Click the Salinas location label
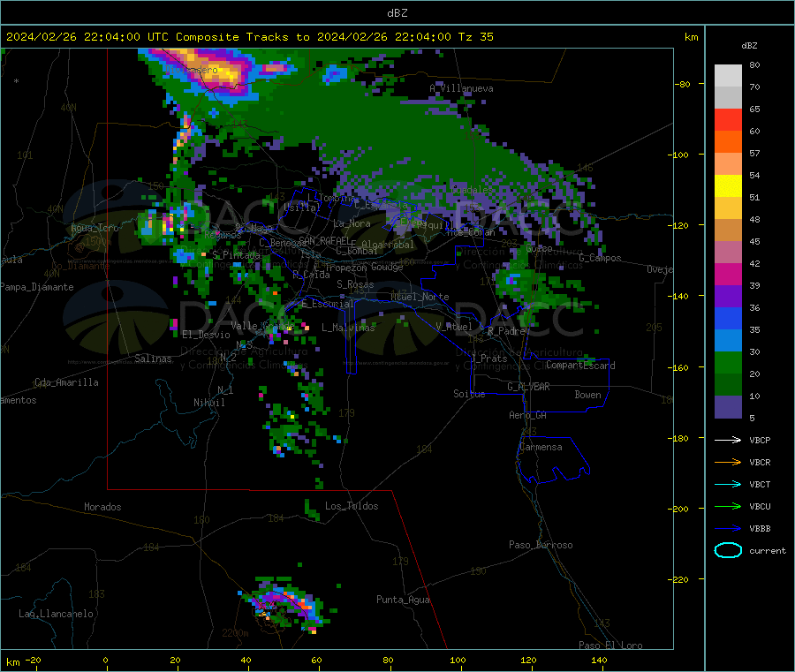795x672 pixels. coord(153,359)
